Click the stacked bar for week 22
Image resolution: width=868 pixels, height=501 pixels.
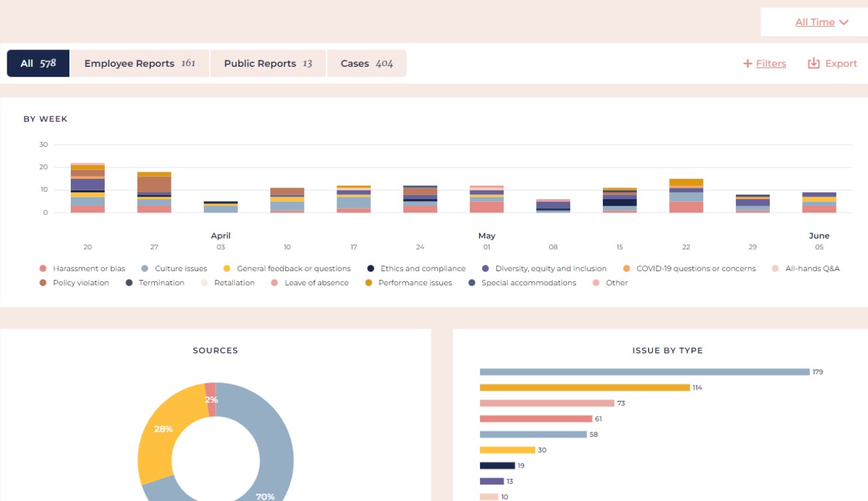tap(686, 196)
